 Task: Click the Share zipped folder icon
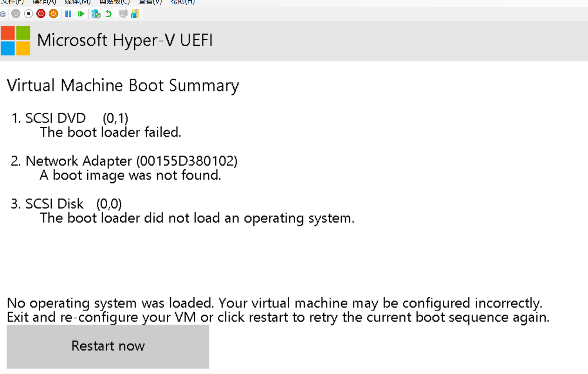coord(135,14)
